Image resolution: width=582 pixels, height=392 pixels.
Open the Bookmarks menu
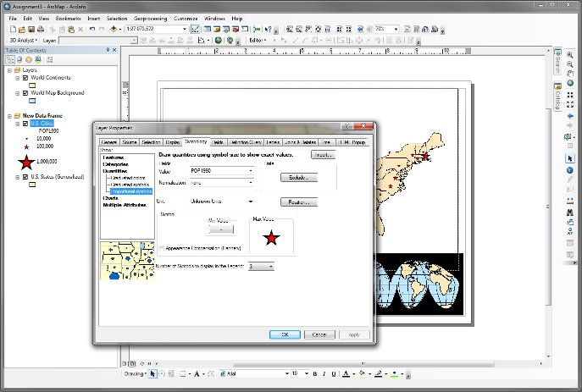click(68, 18)
